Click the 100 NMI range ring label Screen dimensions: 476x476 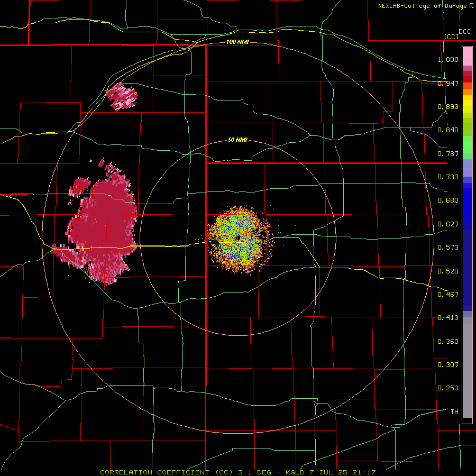pyautogui.click(x=237, y=42)
